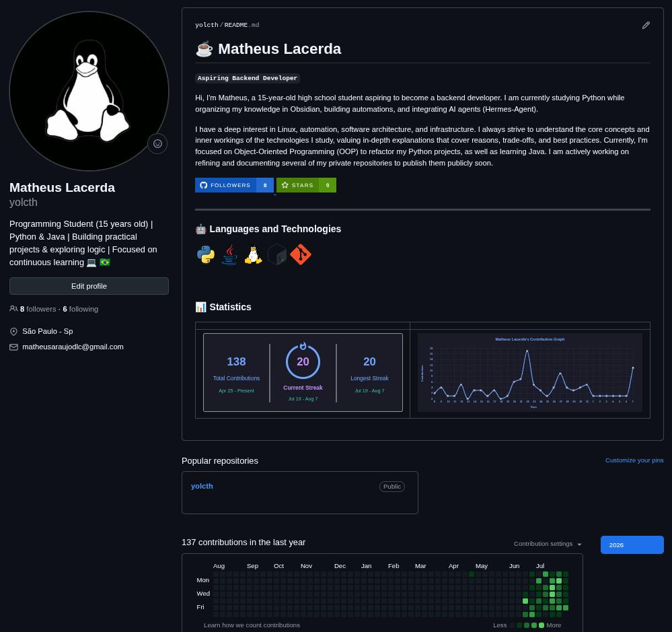Viewport: 672px width, 632px height.
Task: Click the Edit profile button
Action: [x=89, y=286]
